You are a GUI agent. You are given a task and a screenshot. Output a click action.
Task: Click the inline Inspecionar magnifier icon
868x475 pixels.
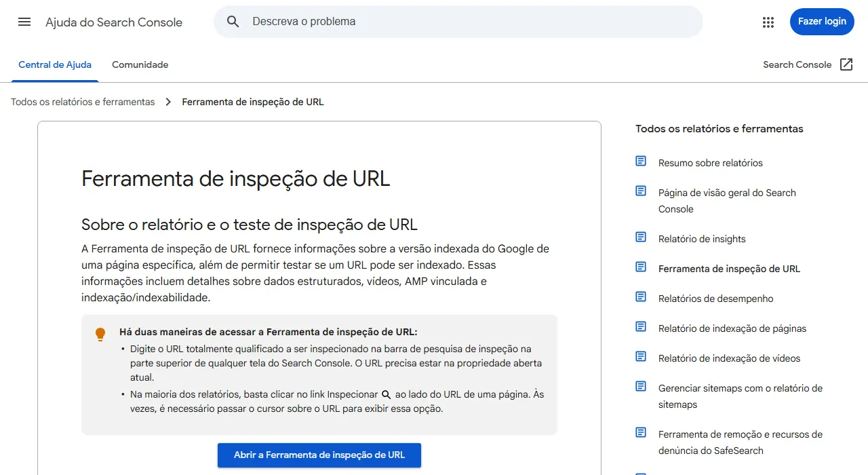387,394
